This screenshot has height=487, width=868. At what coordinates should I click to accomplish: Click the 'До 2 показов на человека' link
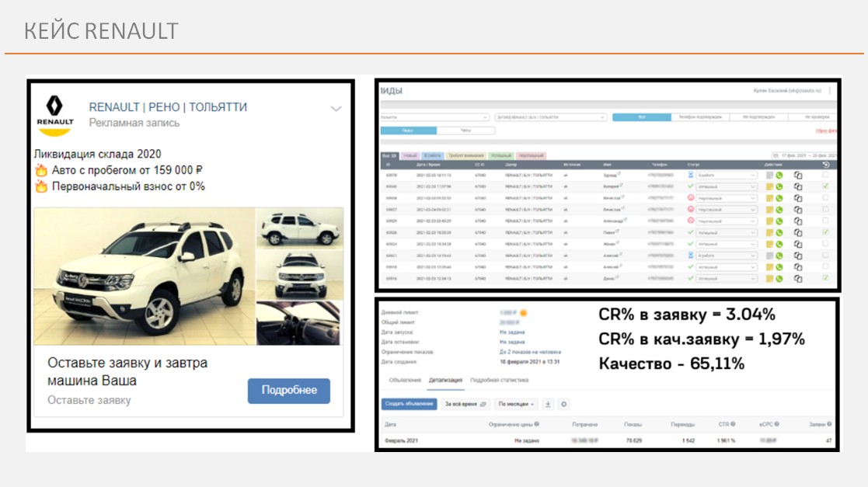530,352
